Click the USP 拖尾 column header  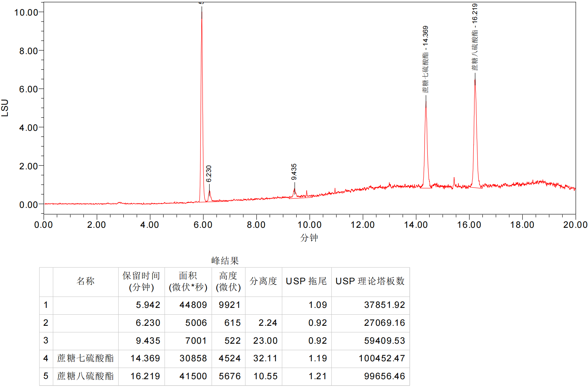pyautogui.click(x=306, y=281)
